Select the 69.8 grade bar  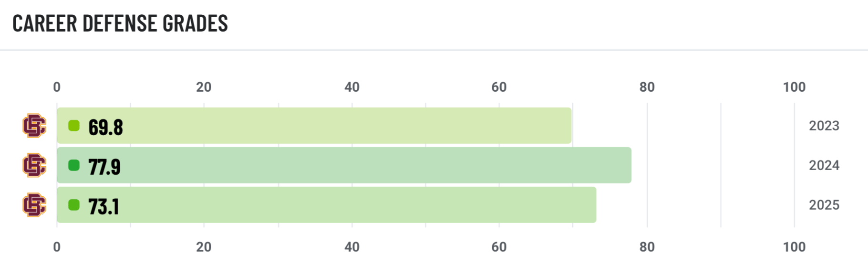click(x=314, y=126)
